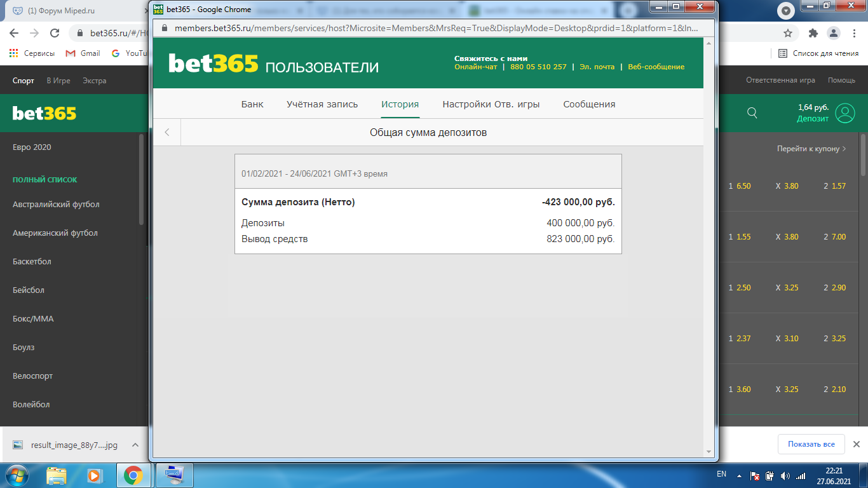Select Американский футбол in sports list

(55, 233)
